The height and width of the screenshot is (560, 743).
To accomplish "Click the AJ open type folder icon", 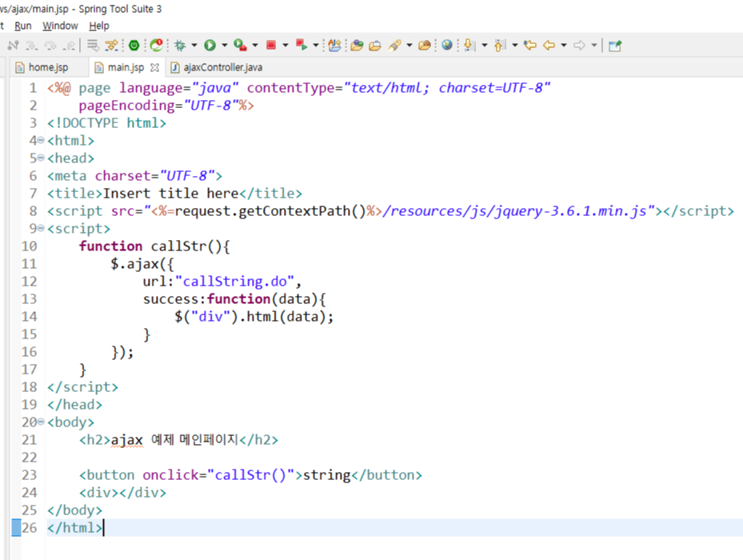I will coord(335,46).
